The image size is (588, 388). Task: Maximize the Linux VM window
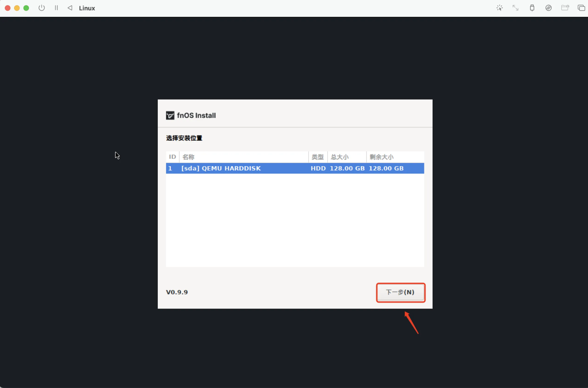click(x=26, y=8)
